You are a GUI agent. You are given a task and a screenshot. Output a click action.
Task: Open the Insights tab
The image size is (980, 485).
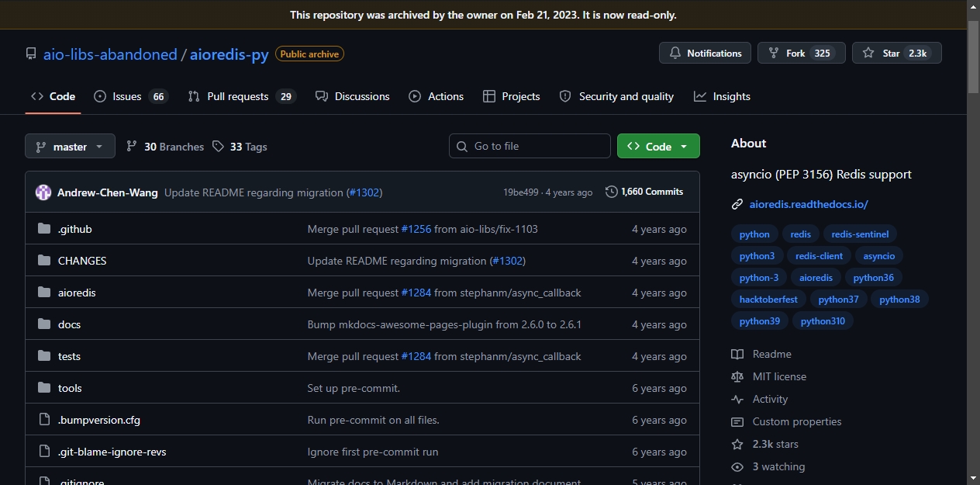point(722,96)
